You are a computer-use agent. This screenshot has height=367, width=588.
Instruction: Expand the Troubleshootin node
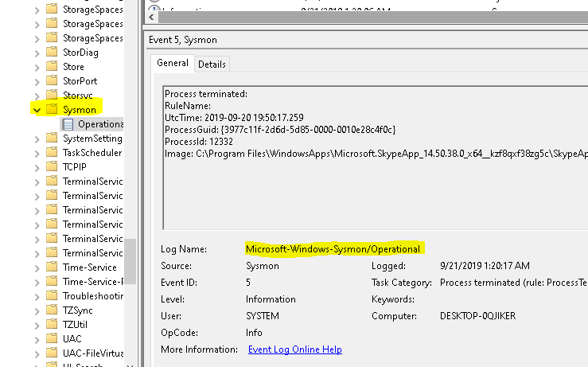[37, 297]
